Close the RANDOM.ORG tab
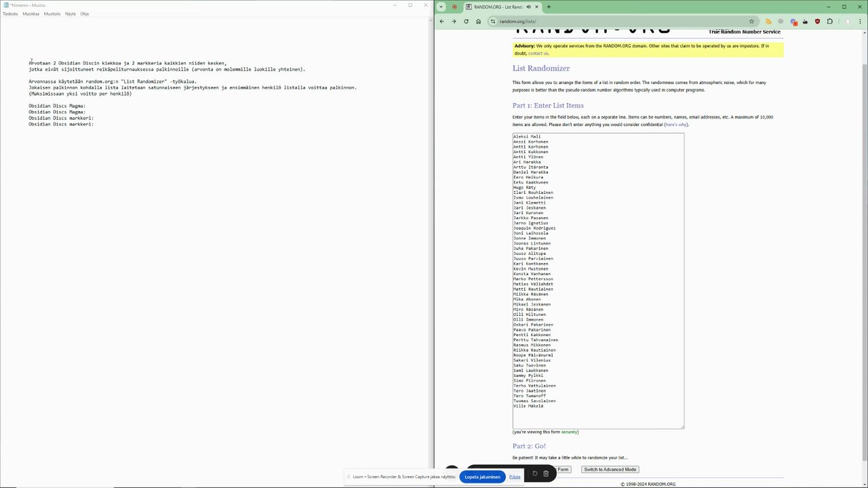This screenshot has width=868, height=488. tap(536, 7)
